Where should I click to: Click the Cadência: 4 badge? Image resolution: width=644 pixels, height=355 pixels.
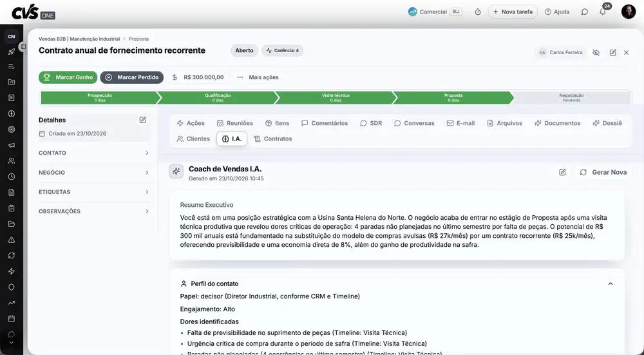click(x=283, y=50)
